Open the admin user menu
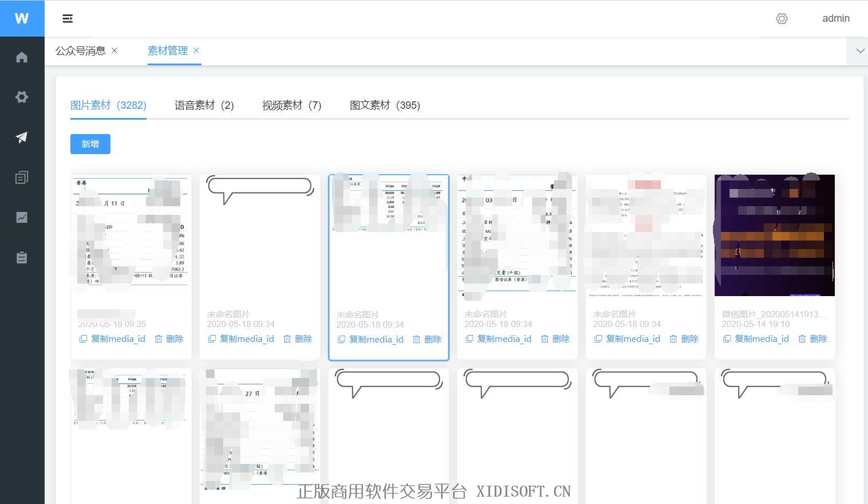 click(x=836, y=18)
